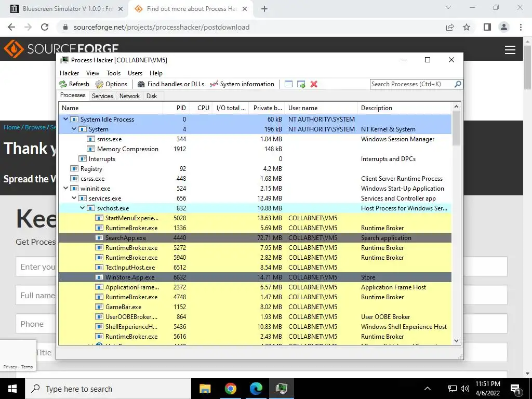Click the Browse breadcrumb link on SourceForge
532x399 pixels.
point(35,127)
